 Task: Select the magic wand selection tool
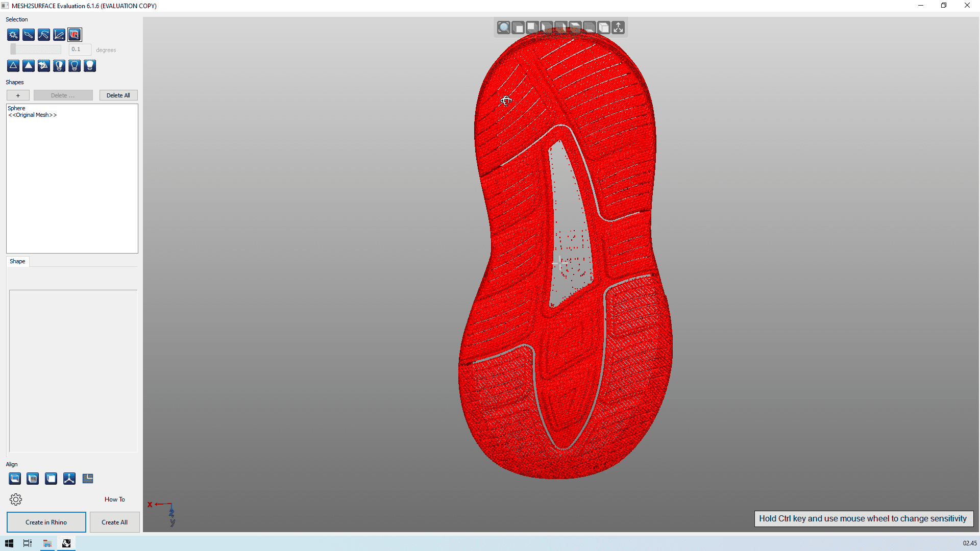[13, 35]
